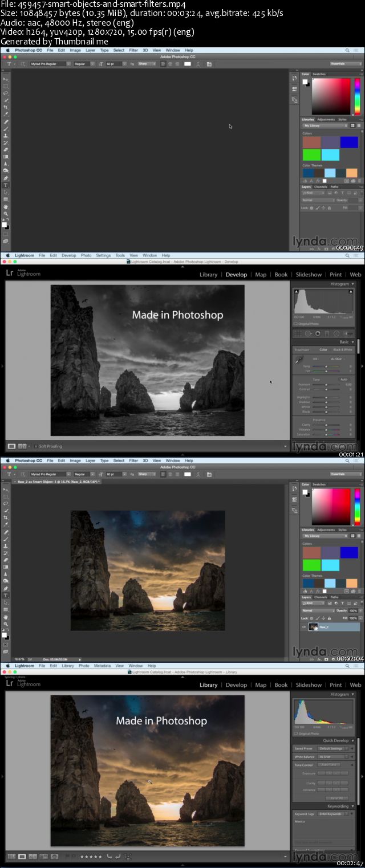This screenshot has width=365, height=868.
Task: Select the Crop Overlay tool in Lightroom Develop frame
Action: (x=297, y=333)
